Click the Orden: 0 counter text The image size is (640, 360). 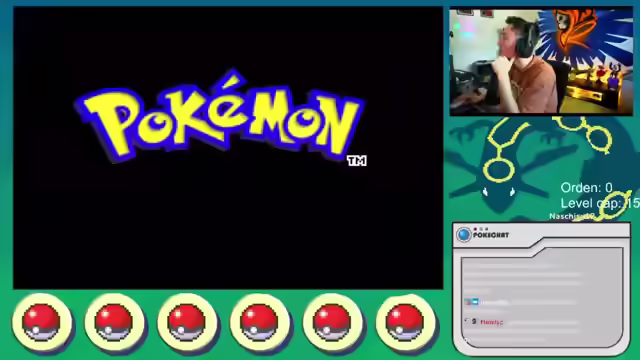(587, 188)
